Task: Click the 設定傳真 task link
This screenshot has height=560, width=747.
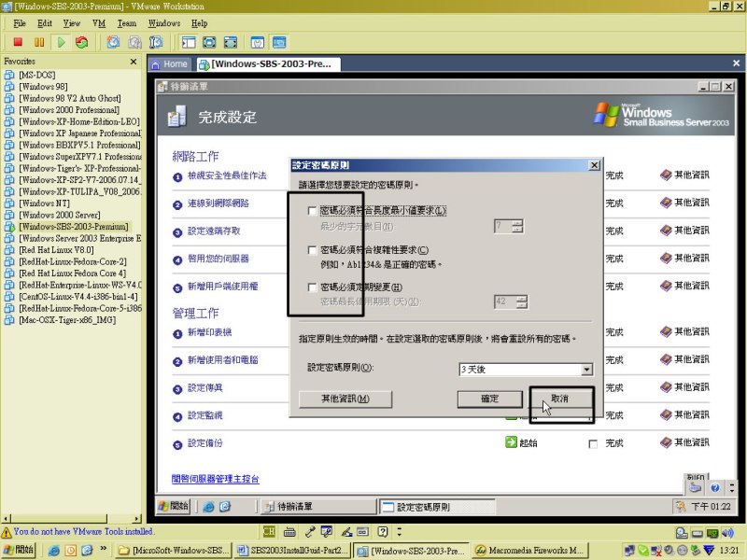Action: pyautogui.click(x=204, y=388)
